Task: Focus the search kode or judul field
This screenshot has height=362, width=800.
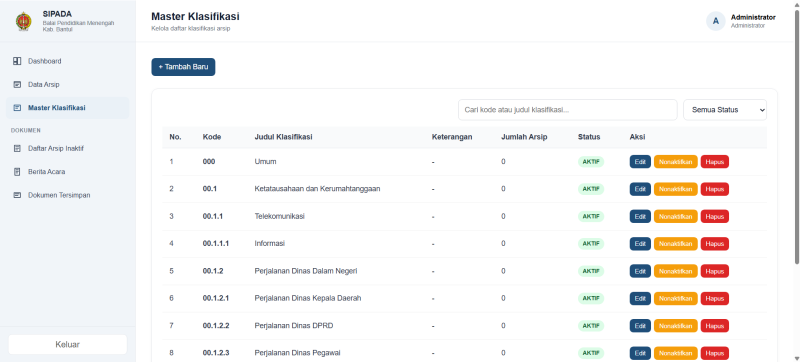Action: tap(567, 110)
